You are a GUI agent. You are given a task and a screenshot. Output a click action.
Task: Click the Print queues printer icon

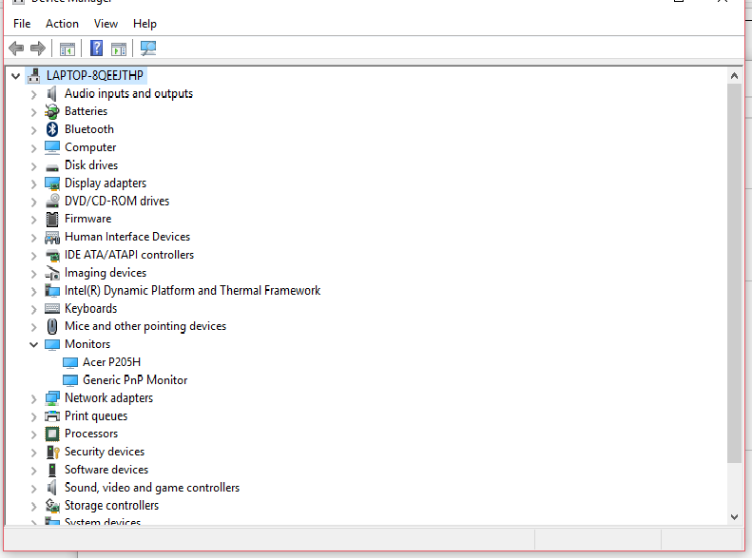coord(51,415)
